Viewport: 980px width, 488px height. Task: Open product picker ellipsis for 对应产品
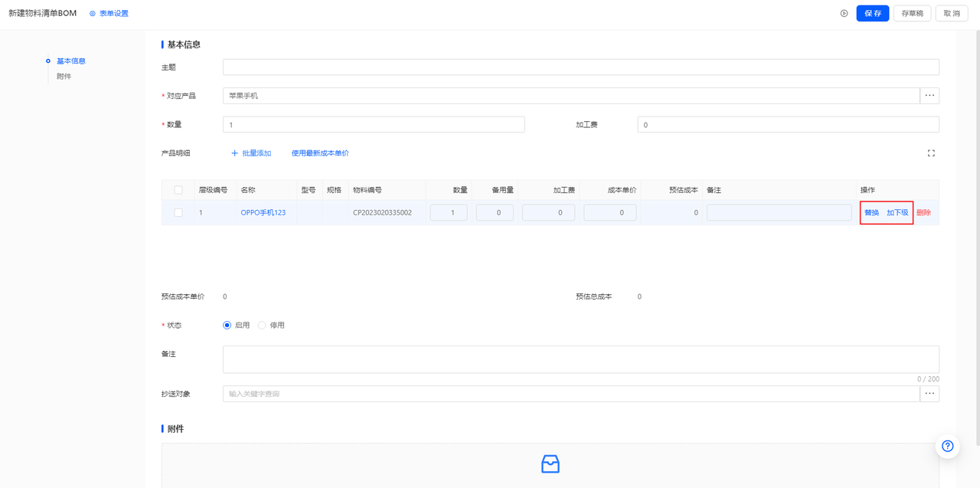(x=929, y=96)
